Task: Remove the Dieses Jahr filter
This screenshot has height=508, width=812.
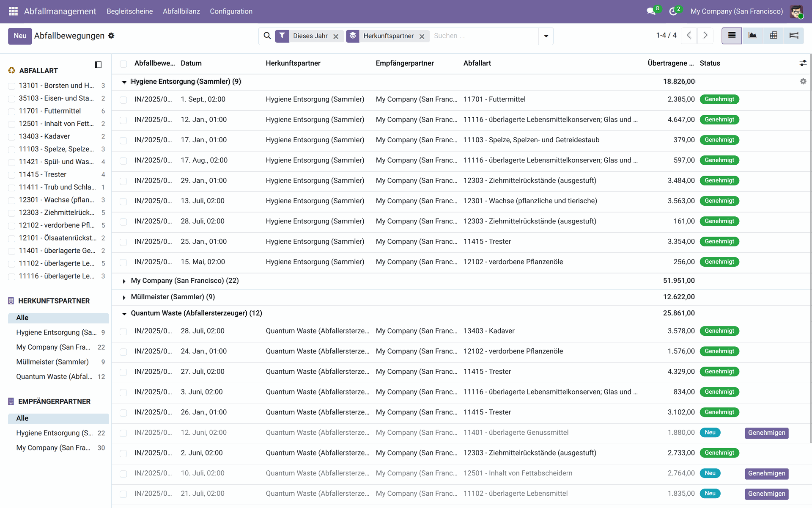Action: pos(336,36)
